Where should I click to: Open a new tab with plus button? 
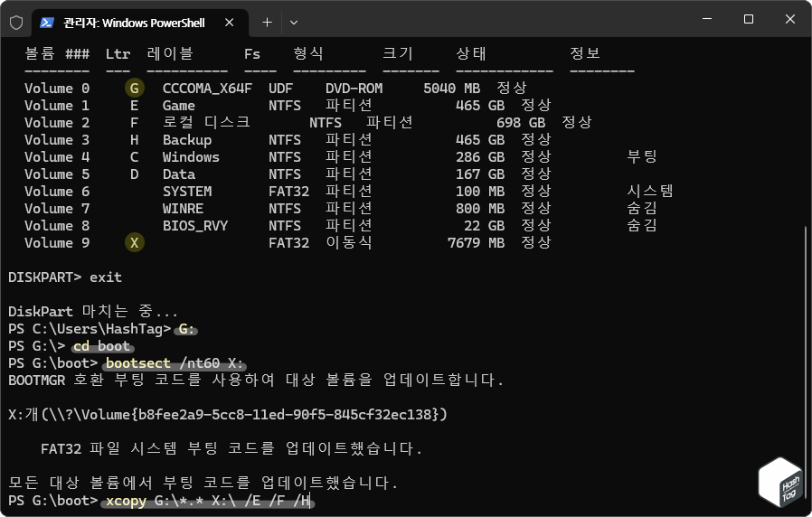[x=268, y=23]
